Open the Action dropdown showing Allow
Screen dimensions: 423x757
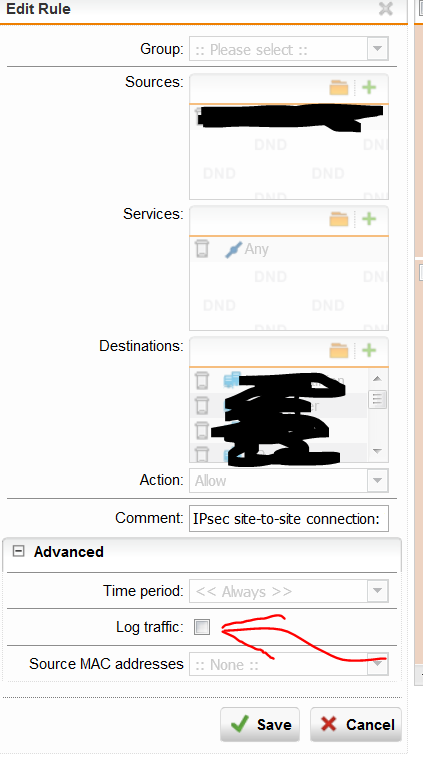click(x=289, y=481)
